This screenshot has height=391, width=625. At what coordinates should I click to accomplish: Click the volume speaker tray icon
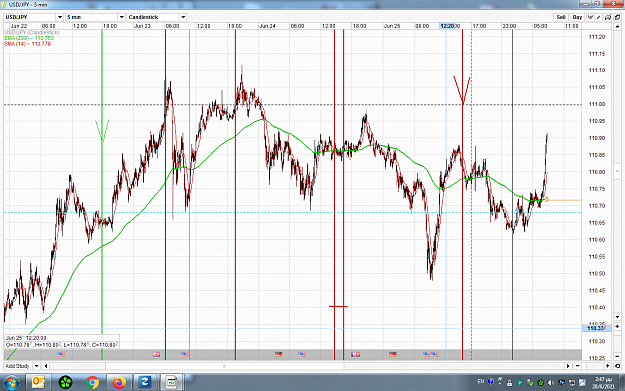coord(551,383)
